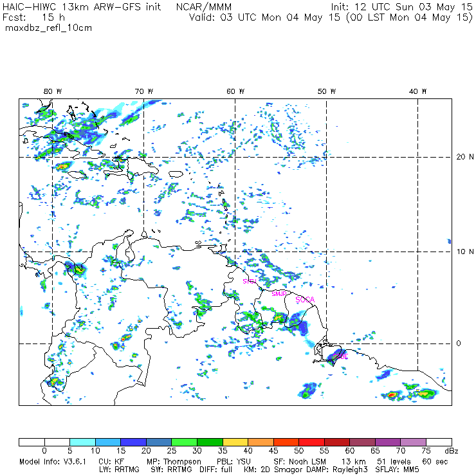Click the '(00 LST Mon 04 May 15)' text
The height and width of the screenshot is (476, 476).
click(x=410, y=17)
